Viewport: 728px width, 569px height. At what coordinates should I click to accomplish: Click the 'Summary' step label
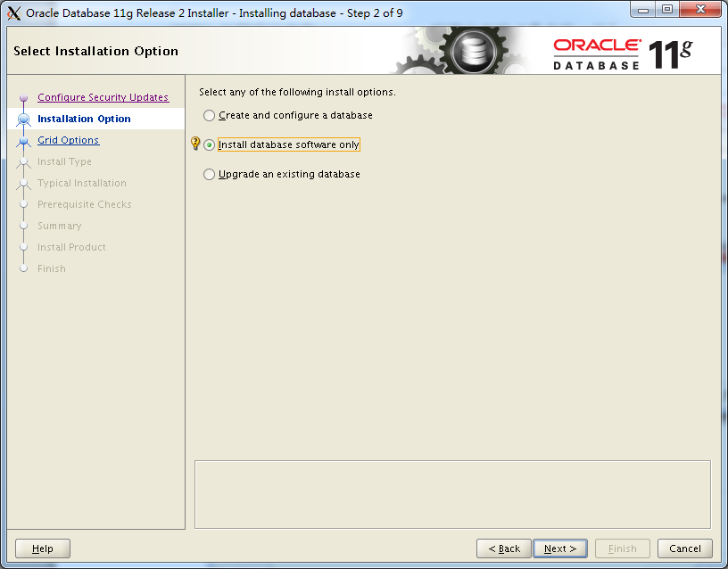[x=60, y=226]
